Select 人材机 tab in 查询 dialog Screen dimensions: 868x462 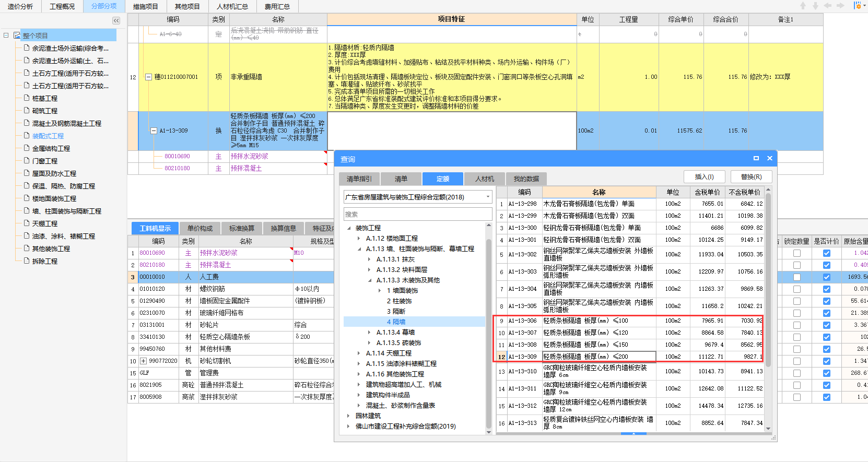click(x=484, y=179)
